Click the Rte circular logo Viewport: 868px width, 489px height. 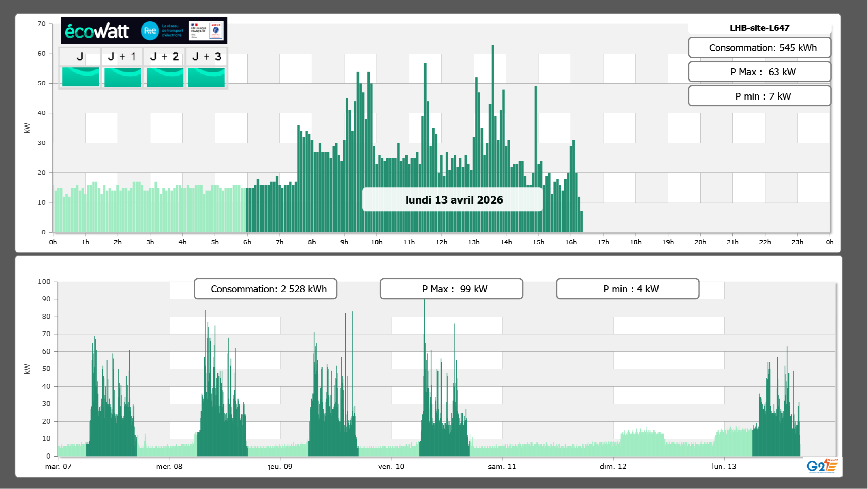[150, 31]
